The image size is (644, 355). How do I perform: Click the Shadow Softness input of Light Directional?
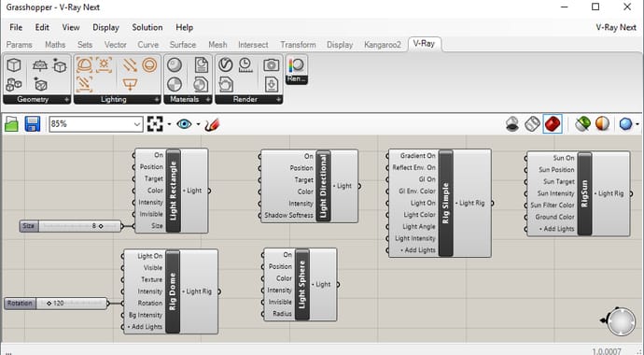point(288,215)
